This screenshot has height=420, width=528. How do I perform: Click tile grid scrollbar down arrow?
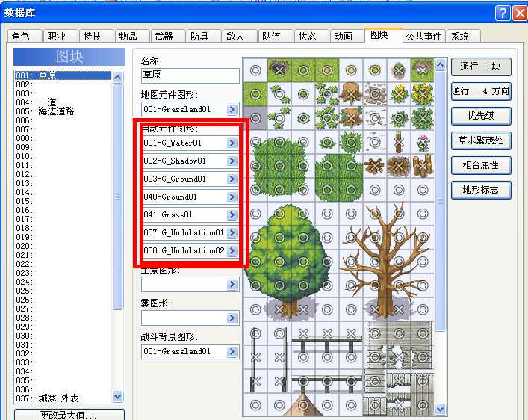pyautogui.click(x=440, y=410)
